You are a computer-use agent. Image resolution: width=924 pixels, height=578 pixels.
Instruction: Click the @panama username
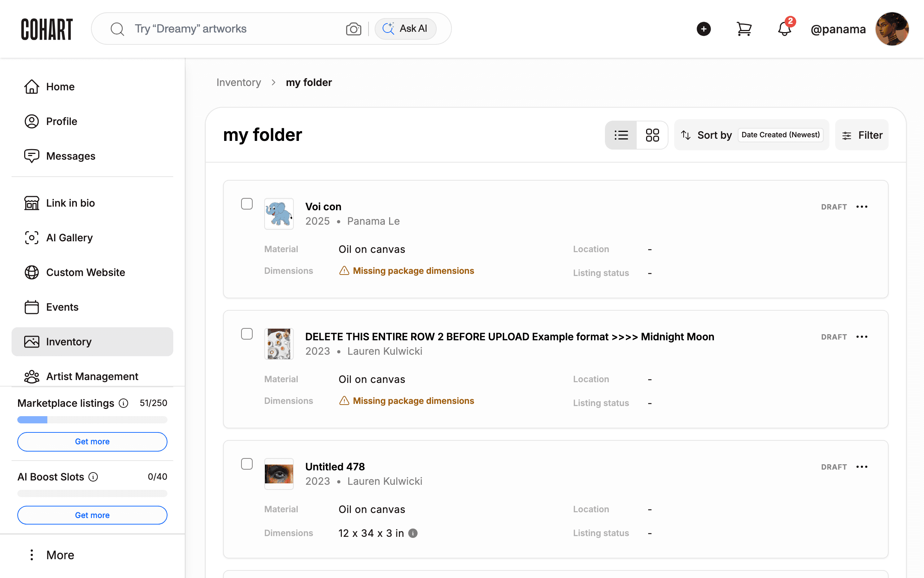[838, 29]
